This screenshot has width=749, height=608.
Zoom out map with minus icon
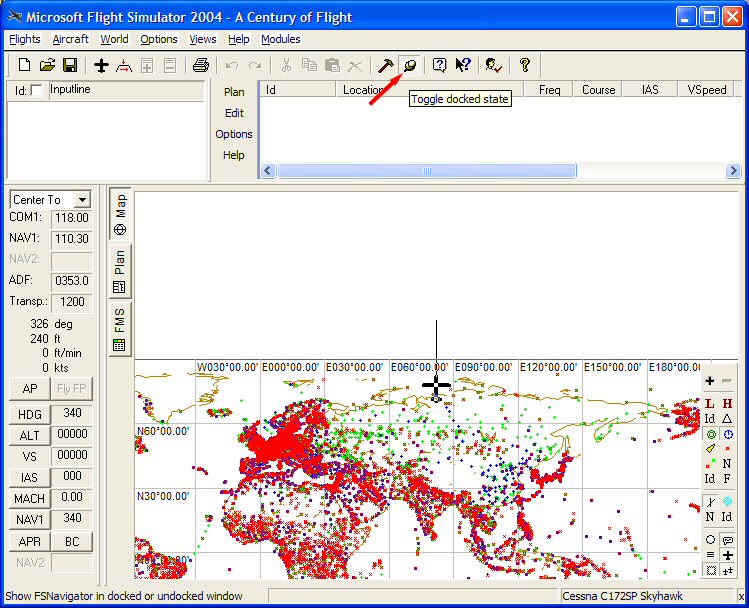[x=727, y=381]
